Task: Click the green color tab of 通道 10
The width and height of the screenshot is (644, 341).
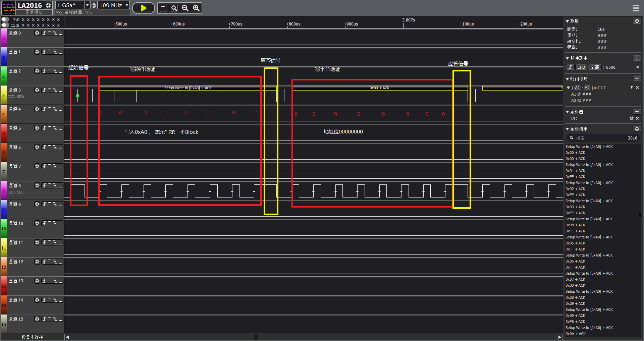Action: pos(3,228)
